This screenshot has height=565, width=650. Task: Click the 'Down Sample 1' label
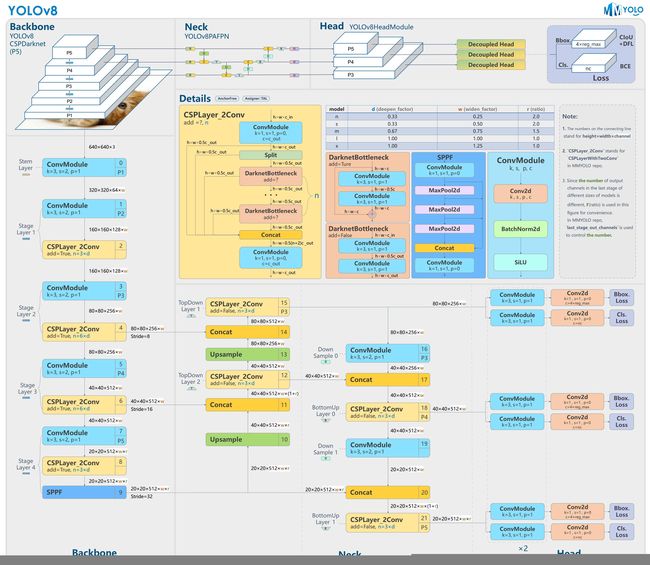[325, 449]
